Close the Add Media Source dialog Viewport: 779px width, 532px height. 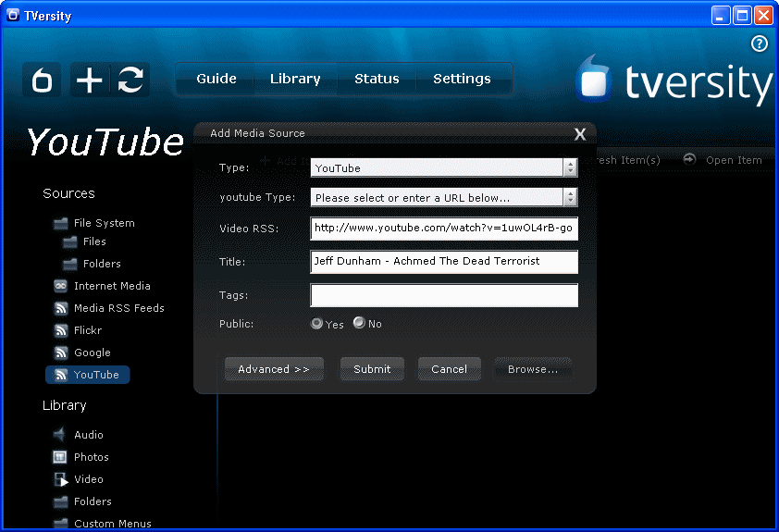pyautogui.click(x=580, y=134)
